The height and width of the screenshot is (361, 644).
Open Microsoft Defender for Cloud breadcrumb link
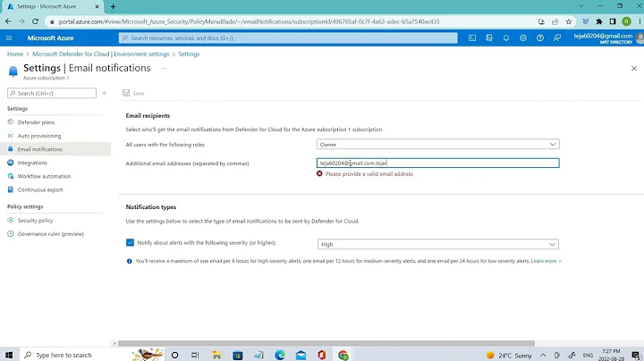pos(100,54)
